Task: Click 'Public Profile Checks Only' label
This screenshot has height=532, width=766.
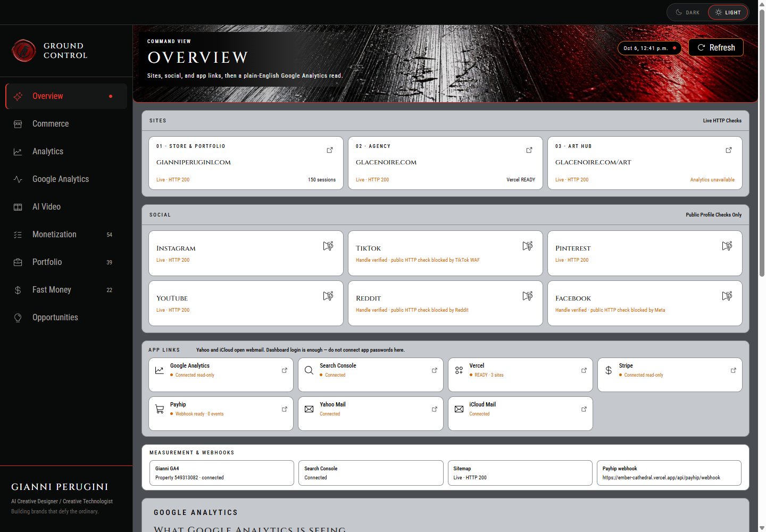Action: coord(713,215)
